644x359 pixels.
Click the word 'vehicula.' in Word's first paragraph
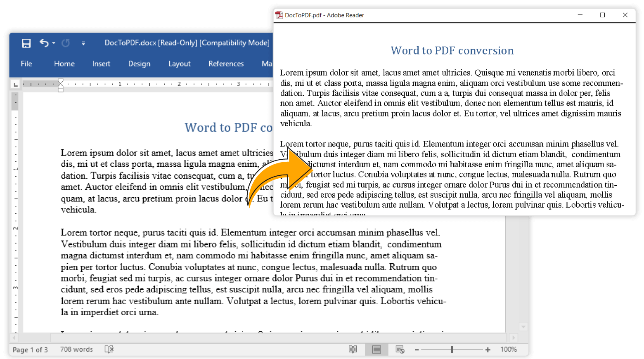click(78, 210)
